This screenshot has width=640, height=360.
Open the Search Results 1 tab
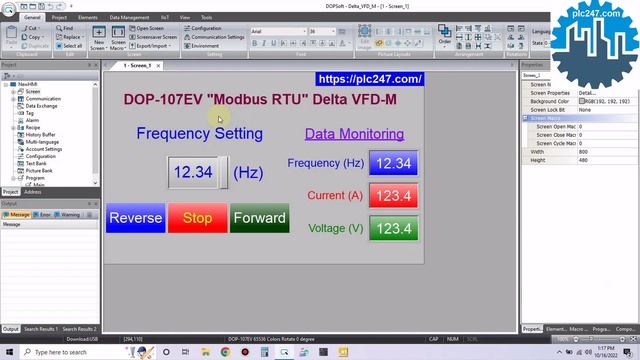pos(41,329)
